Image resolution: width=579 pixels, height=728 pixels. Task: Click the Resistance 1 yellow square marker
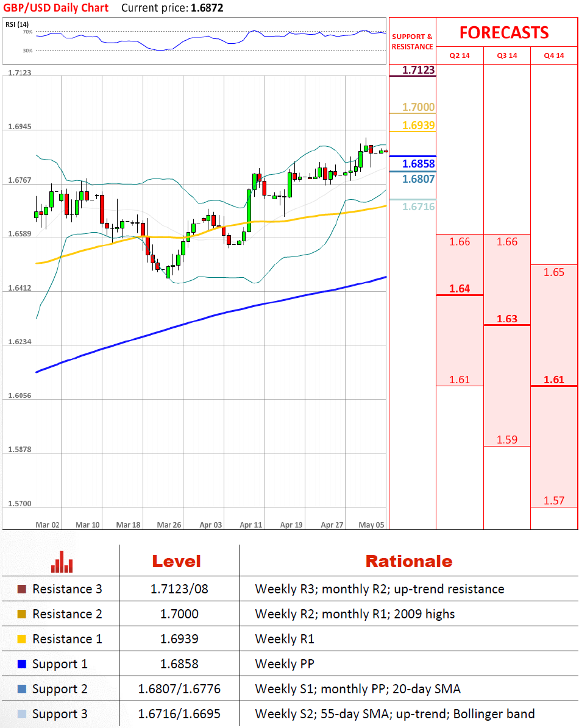22,639
